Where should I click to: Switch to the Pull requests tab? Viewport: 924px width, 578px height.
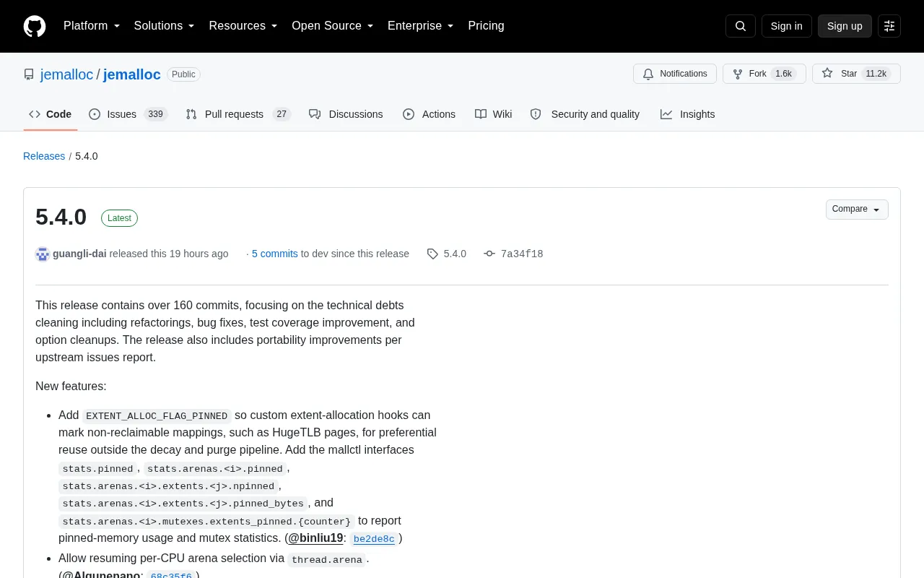tap(237, 114)
